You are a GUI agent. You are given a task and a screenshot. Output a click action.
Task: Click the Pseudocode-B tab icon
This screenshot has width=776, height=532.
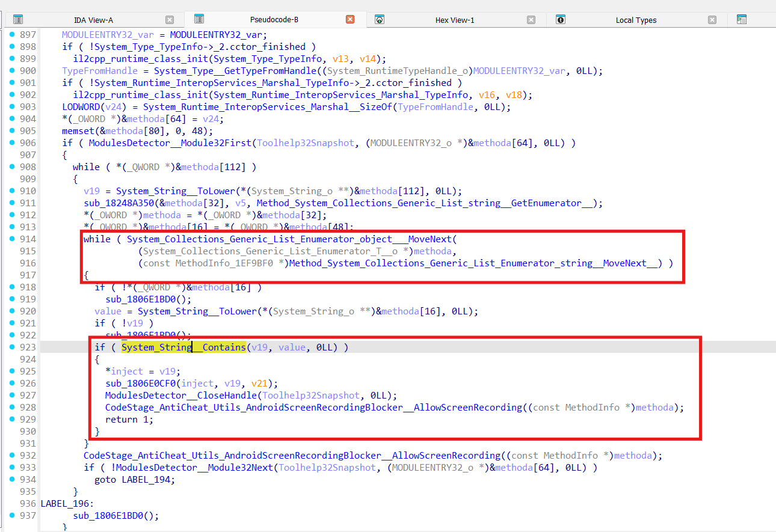(x=199, y=19)
